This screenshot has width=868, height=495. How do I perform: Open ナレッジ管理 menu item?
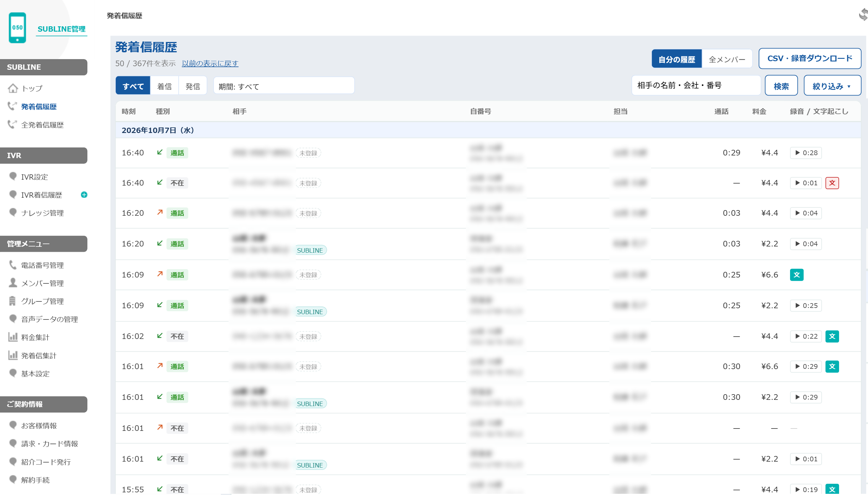[42, 213]
